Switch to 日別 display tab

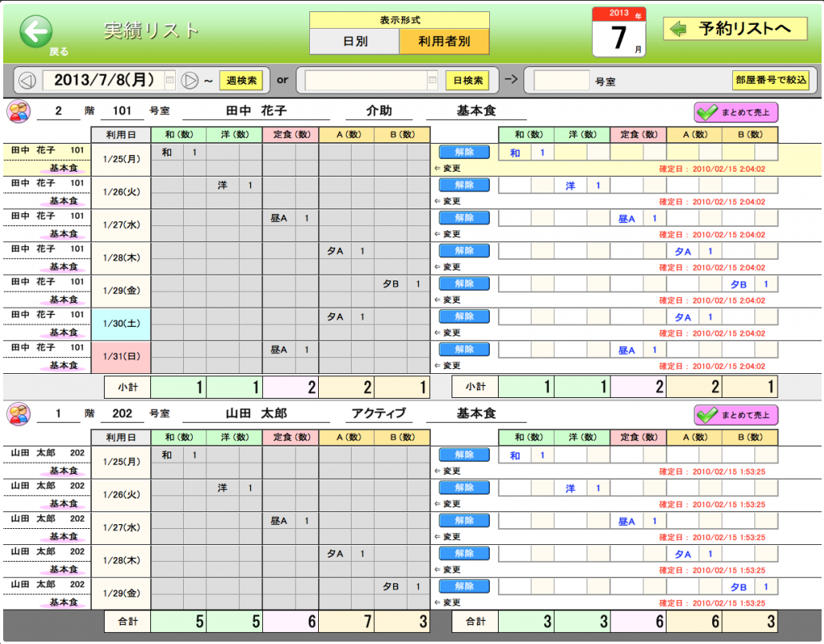pyautogui.click(x=354, y=42)
